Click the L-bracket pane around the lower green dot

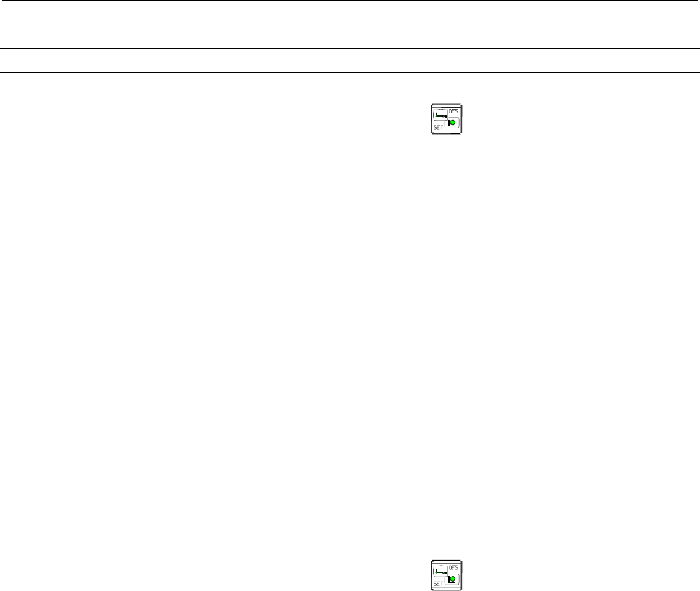[452, 579]
